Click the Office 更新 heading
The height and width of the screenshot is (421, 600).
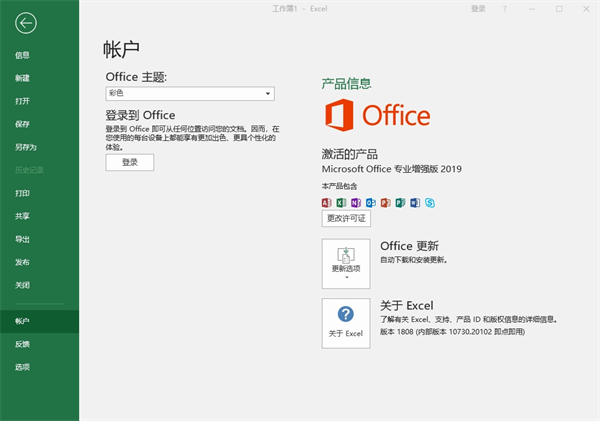pos(409,246)
